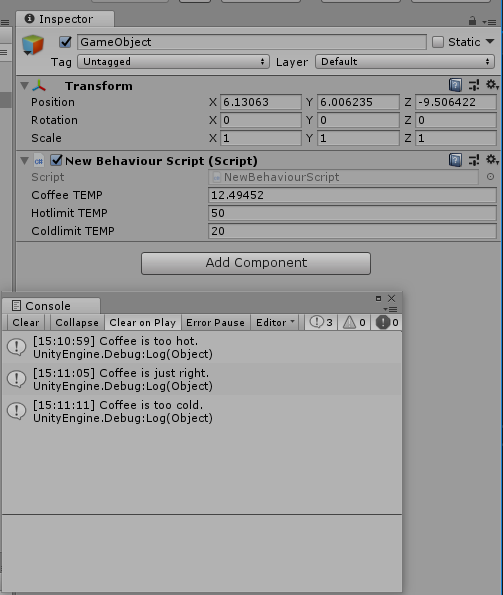Click the GameObject name field

(x=252, y=42)
